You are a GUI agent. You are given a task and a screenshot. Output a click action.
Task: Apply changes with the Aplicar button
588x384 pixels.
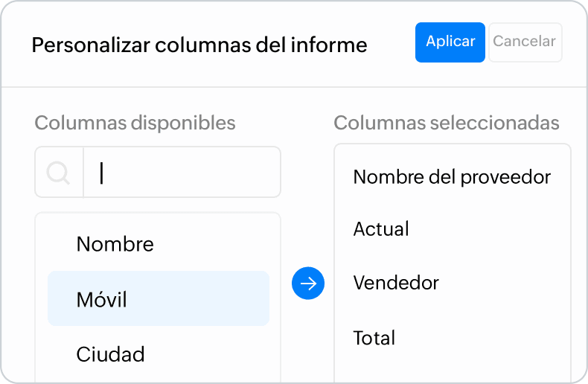(450, 42)
